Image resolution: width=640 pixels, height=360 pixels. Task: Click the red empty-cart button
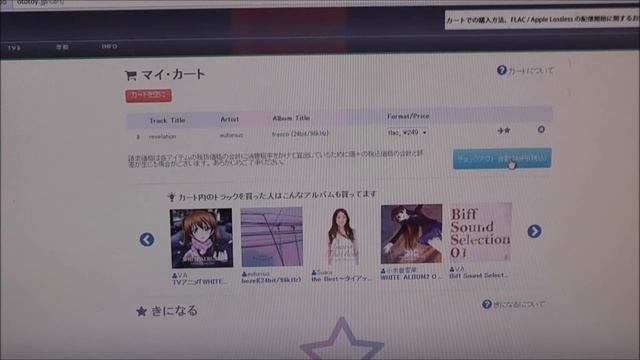(x=149, y=96)
